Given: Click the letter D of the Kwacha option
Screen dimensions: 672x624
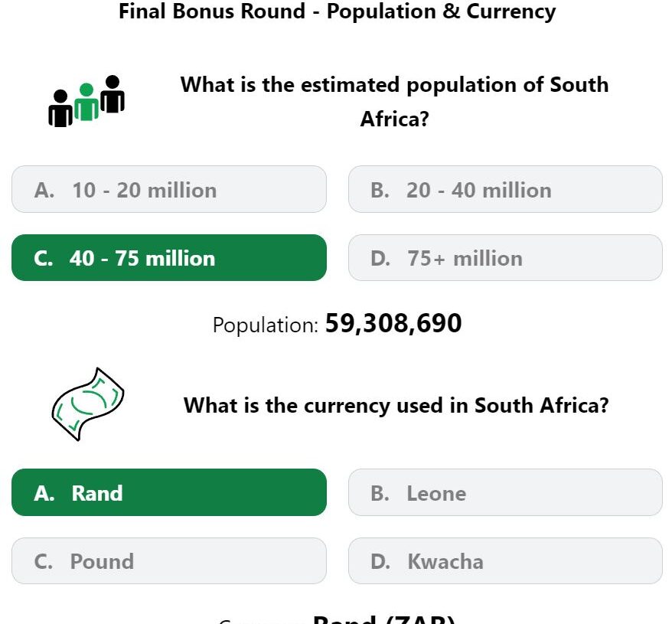Looking at the screenshot, I should 380,562.
